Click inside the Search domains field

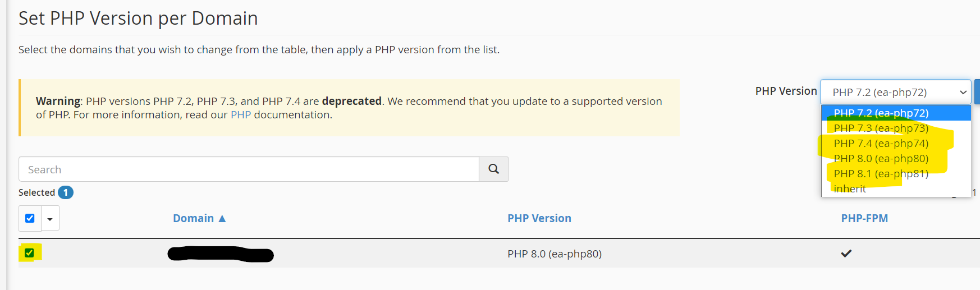coord(249,169)
